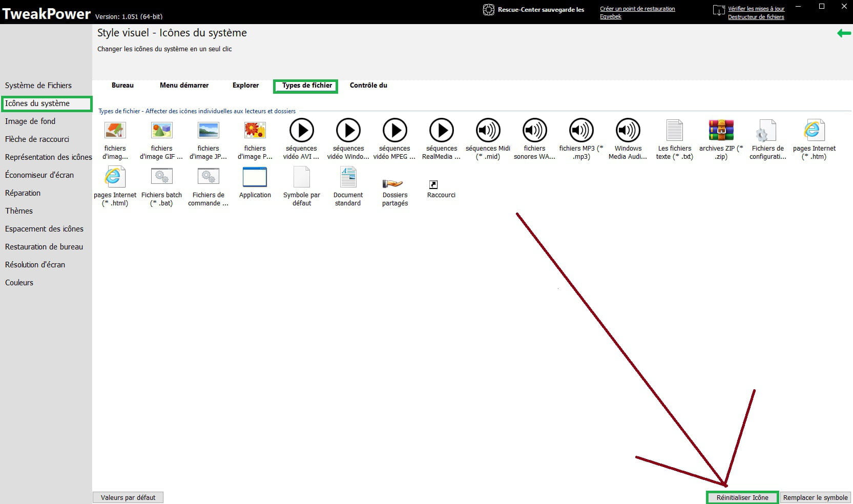Open Flèche de raccourci in sidebar
This screenshot has width=853, height=504.
click(x=37, y=139)
